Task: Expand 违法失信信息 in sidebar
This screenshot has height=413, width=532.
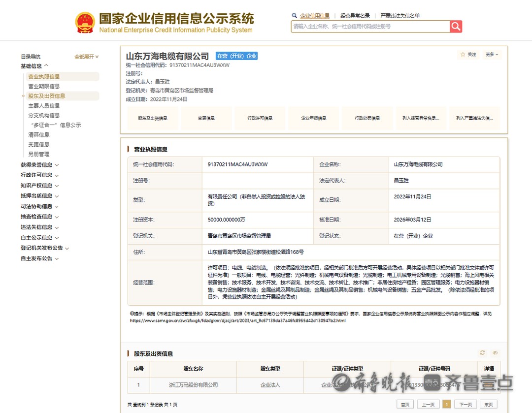Action: pos(40,227)
